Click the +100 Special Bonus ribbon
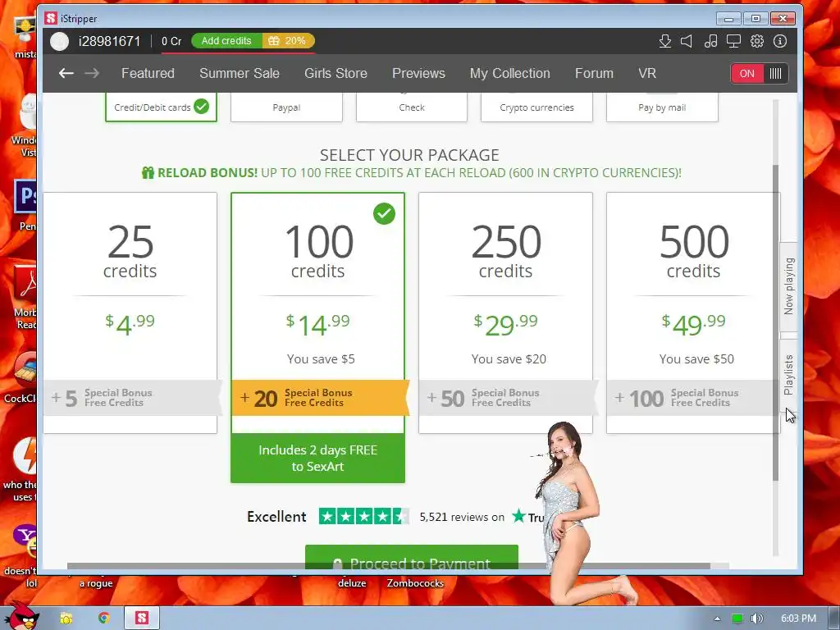Viewport: 840px width, 630px height. click(691, 398)
